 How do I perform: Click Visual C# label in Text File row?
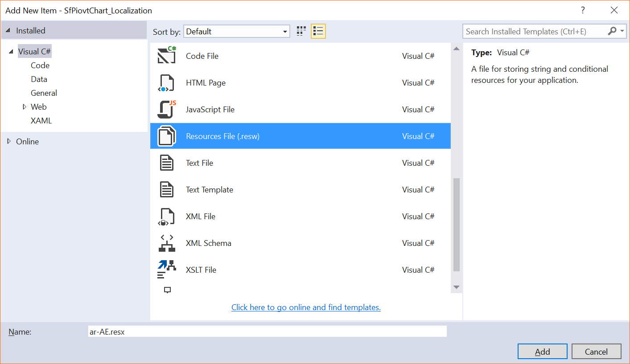pyautogui.click(x=418, y=163)
